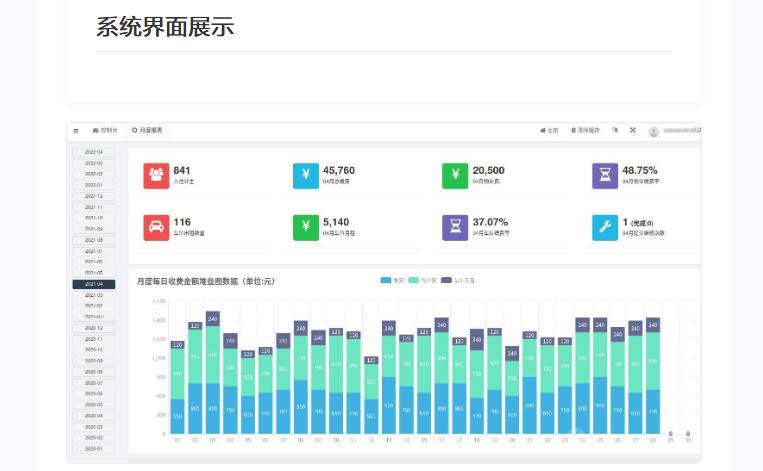Select month 2021-03 in the sidebar
Screen dimensions: 763x471
coord(94,295)
